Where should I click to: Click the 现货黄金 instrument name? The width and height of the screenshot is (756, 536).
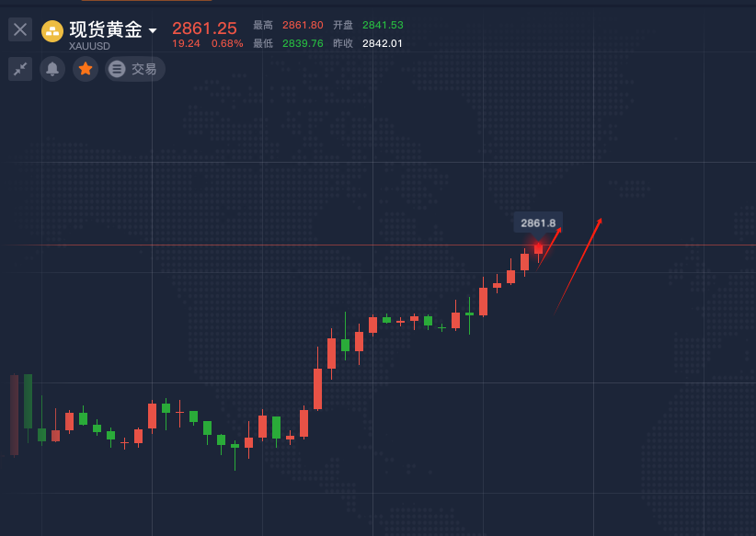coord(106,29)
